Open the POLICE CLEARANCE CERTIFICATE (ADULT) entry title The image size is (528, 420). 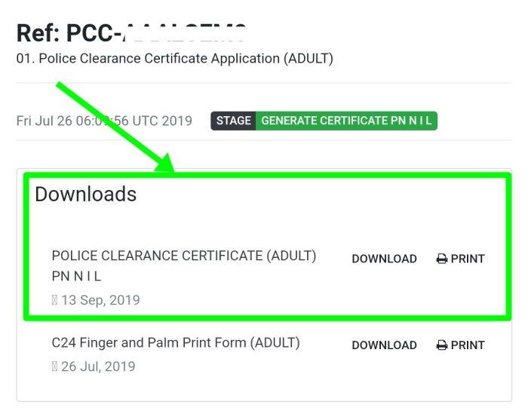[184, 256]
